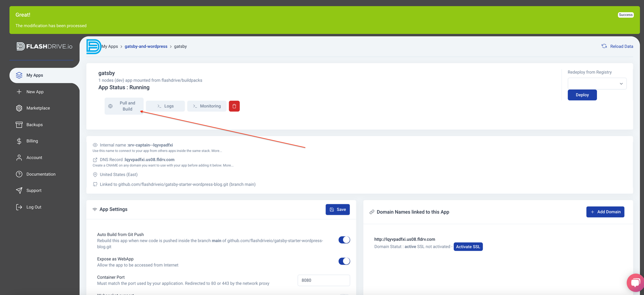
Task: Toggle Auto Build from Git Push switch
Action: pyautogui.click(x=344, y=240)
